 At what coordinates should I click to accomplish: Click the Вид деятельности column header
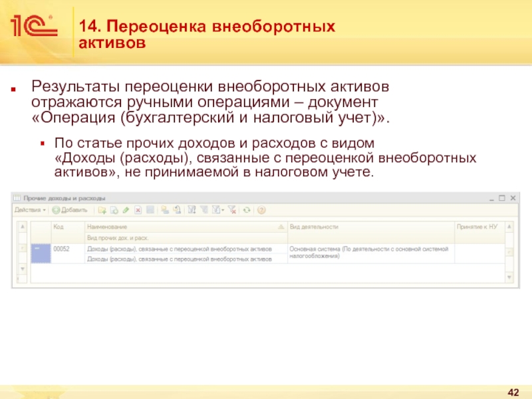tap(371, 232)
